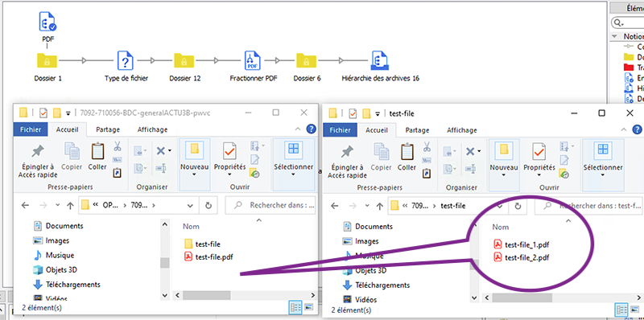Screen dimensions: 644x320
Task: Select the Fractionner PDF node
Action: click(x=254, y=61)
